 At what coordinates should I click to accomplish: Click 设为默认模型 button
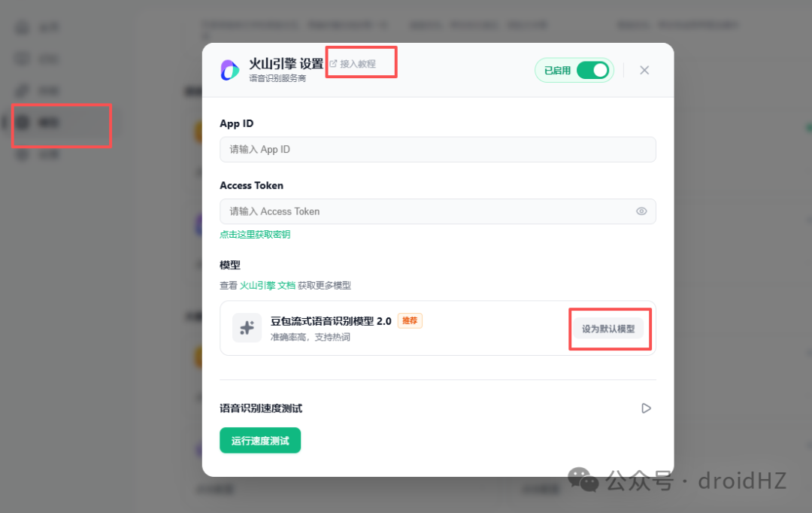click(608, 329)
